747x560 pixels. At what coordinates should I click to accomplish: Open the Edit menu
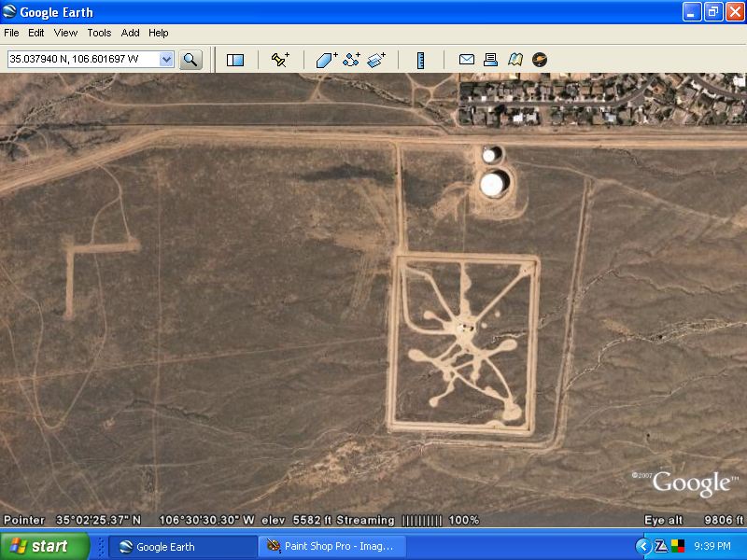coord(36,33)
